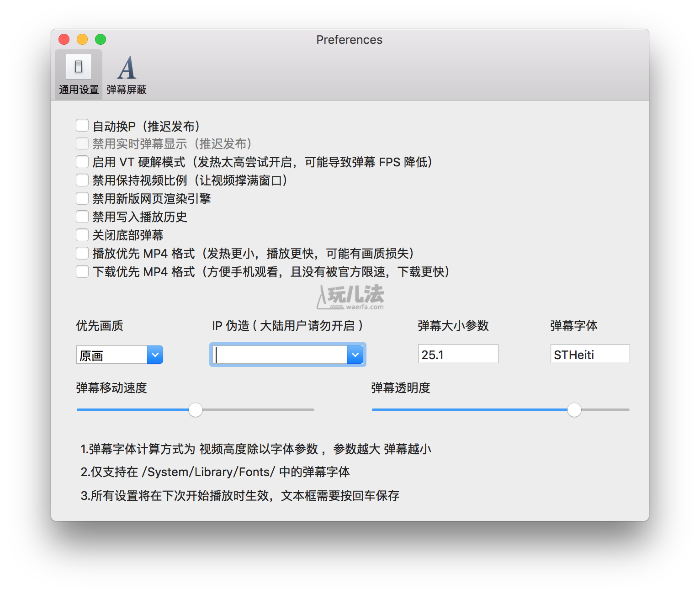Expand the IP 伪造 combo box arrow

point(355,355)
